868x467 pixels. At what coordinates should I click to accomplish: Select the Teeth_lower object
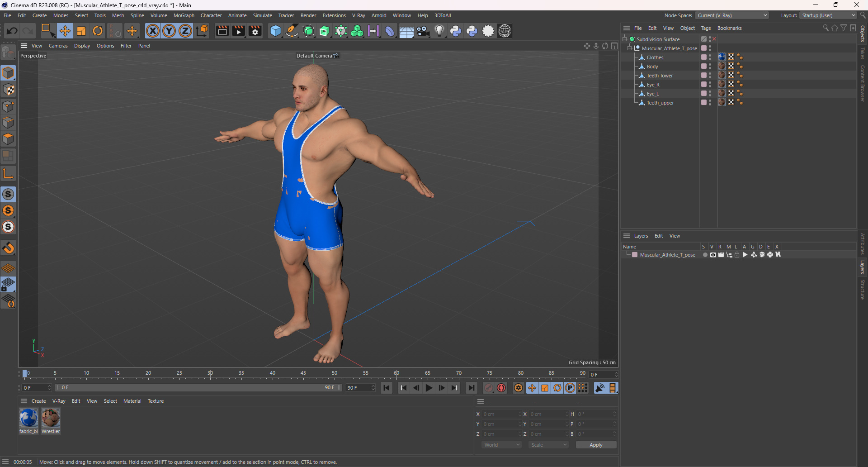click(660, 76)
